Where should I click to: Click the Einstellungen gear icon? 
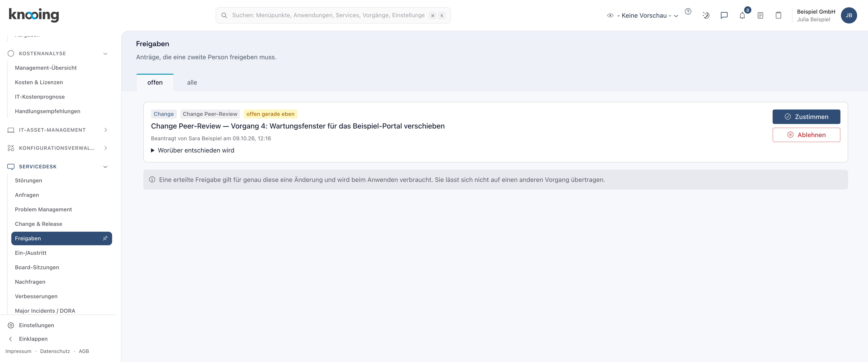click(x=11, y=325)
